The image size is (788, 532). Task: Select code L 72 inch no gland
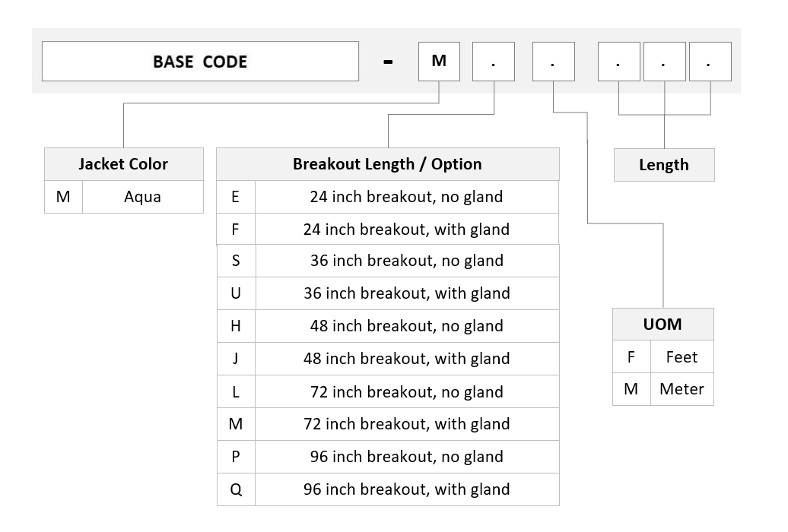[388, 391]
